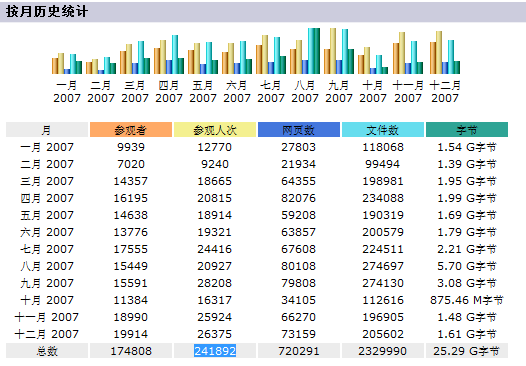
Task: Click the 九月 2007 row label in table
Action: [x=47, y=283]
